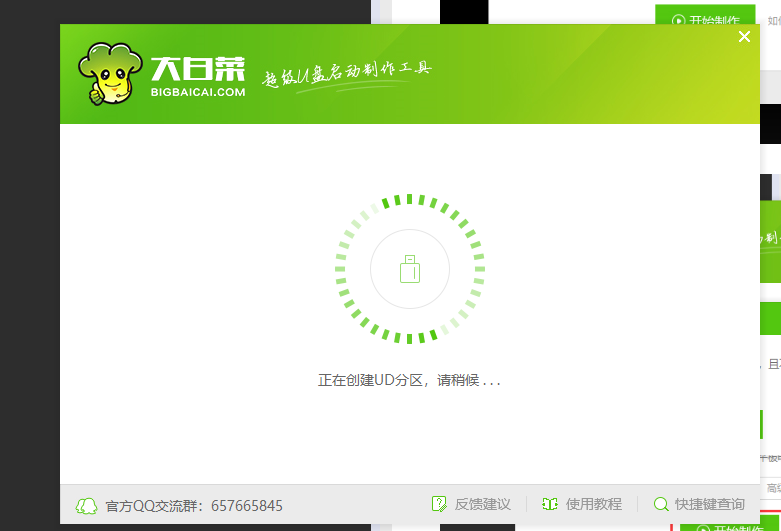Click the tutorial book icon
Image resolution: width=781 pixels, height=531 pixels.
coord(550,504)
